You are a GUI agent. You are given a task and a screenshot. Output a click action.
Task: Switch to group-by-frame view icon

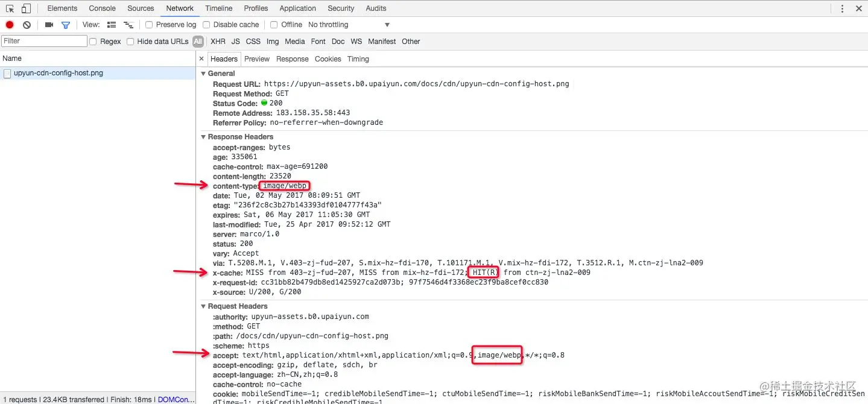pyautogui.click(x=128, y=25)
